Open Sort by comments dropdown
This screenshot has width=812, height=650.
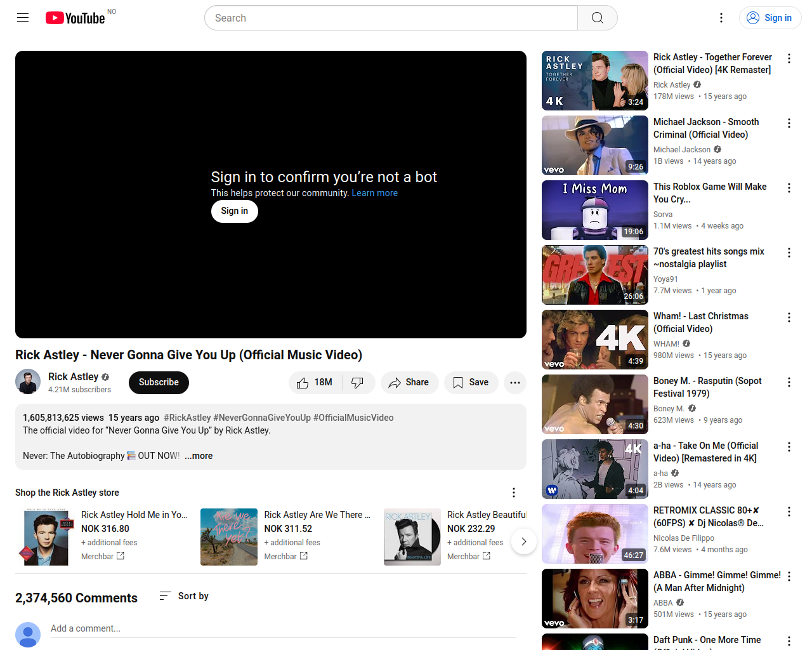184,596
